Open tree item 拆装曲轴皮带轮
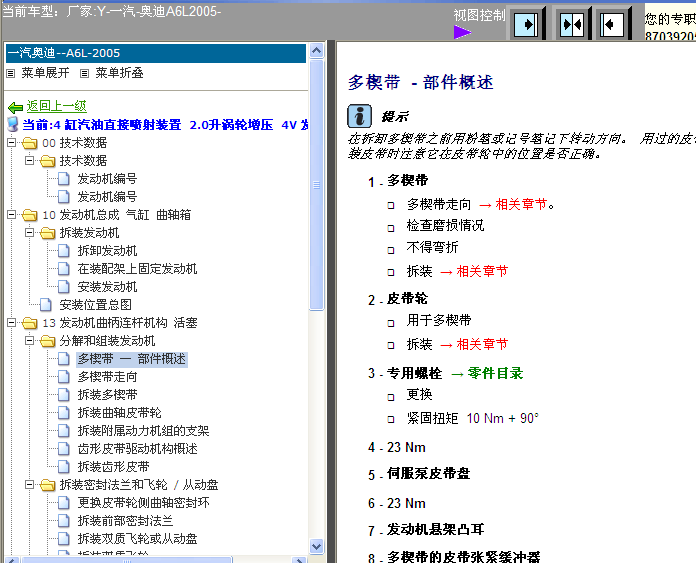Screen dimensions: 696x563 [119, 413]
